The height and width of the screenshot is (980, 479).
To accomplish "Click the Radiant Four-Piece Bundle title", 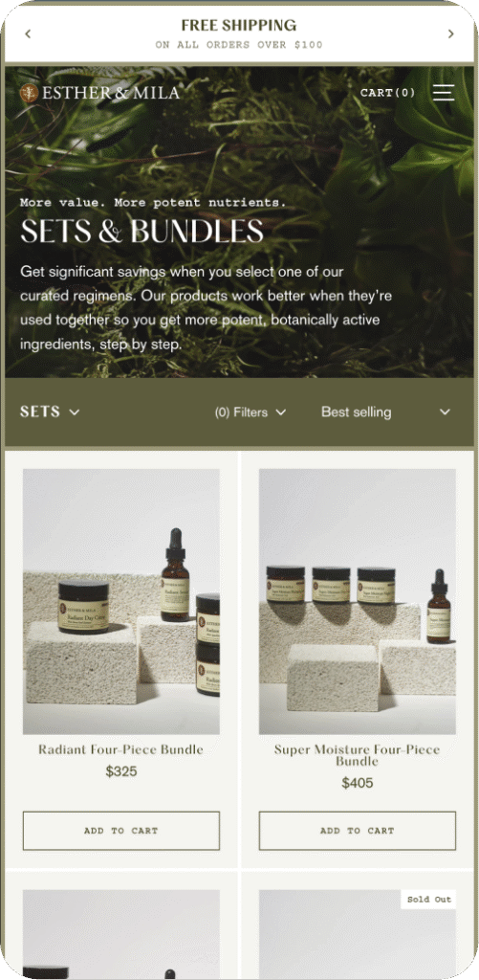I will pos(121,749).
